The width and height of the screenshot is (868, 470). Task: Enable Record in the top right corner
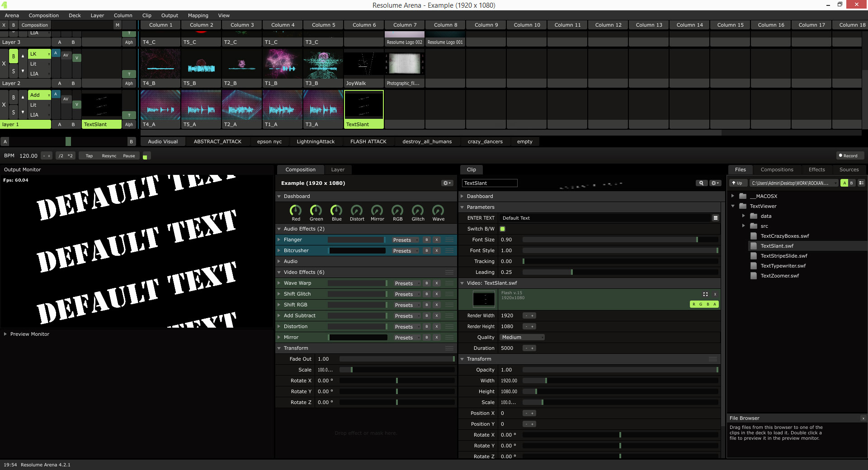[849, 155]
